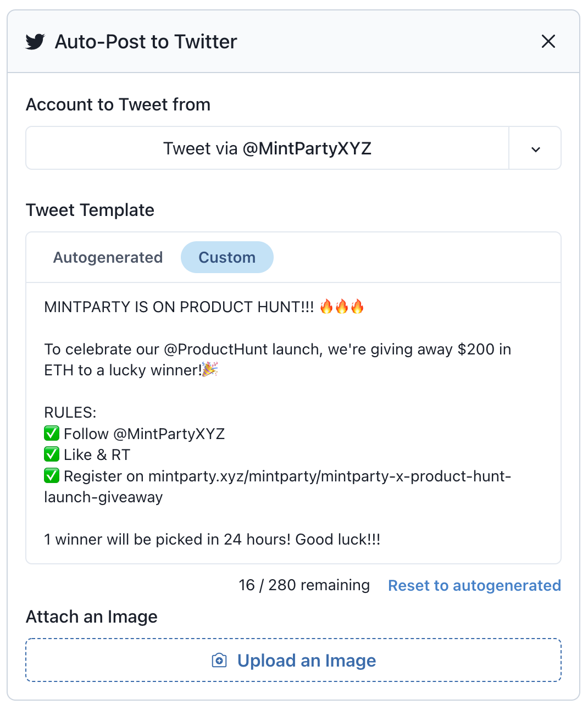Select the Custom template tab
Image resolution: width=588 pixels, height=710 pixels.
(x=227, y=257)
